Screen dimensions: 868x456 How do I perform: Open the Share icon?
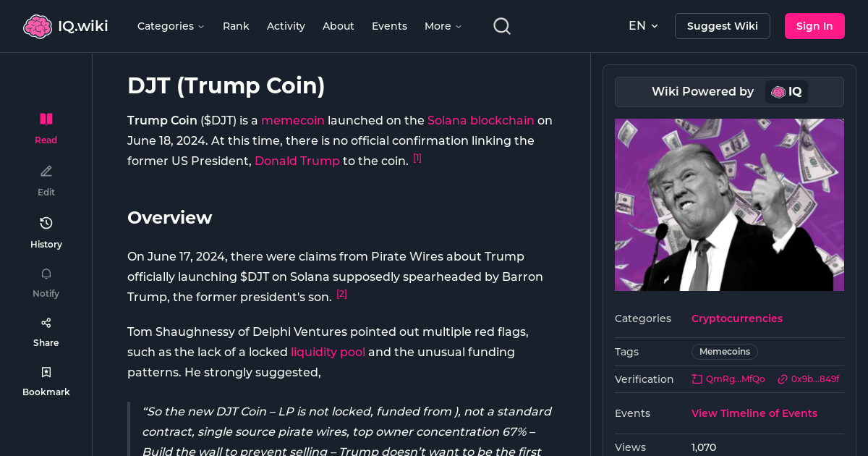(46, 322)
